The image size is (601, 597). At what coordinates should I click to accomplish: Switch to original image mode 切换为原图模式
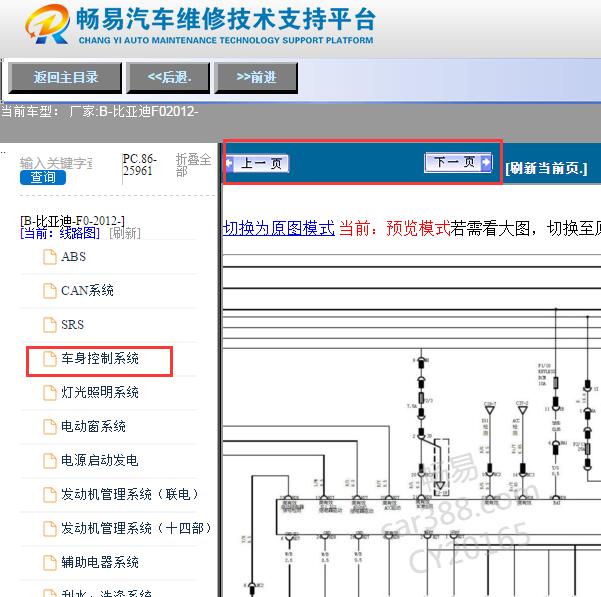click(279, 228)
